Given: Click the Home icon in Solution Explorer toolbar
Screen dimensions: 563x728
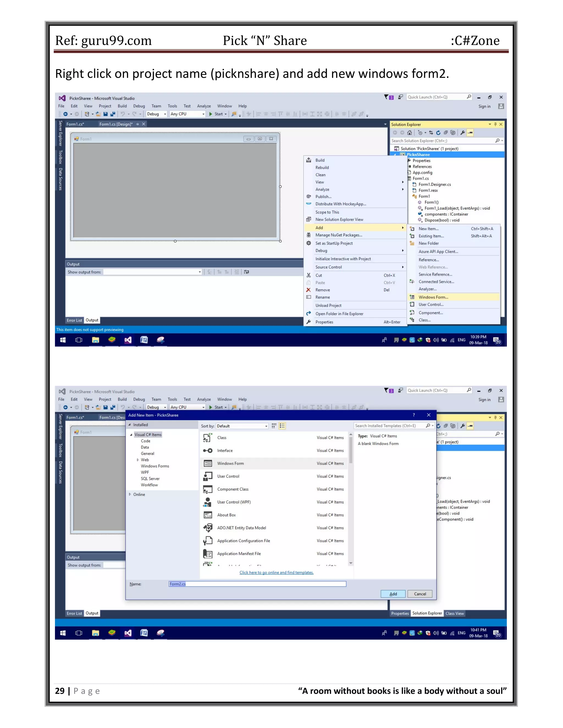Looking at the screenshot, I should (x=410, y=133).
